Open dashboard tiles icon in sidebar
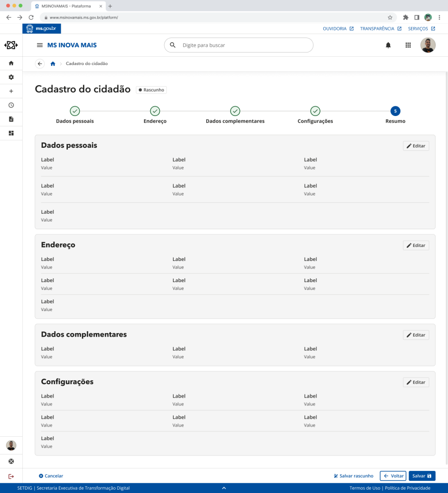 point(11,133)
